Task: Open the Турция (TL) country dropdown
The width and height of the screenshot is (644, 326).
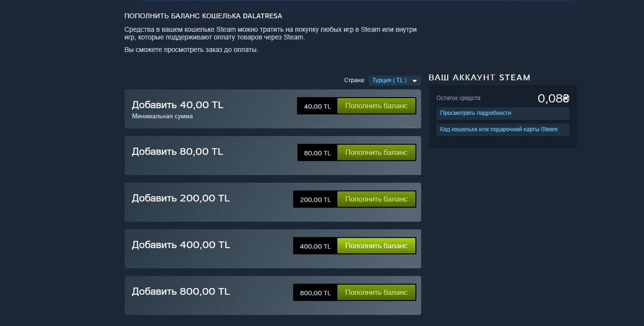Action: click(x=395, y=80)
